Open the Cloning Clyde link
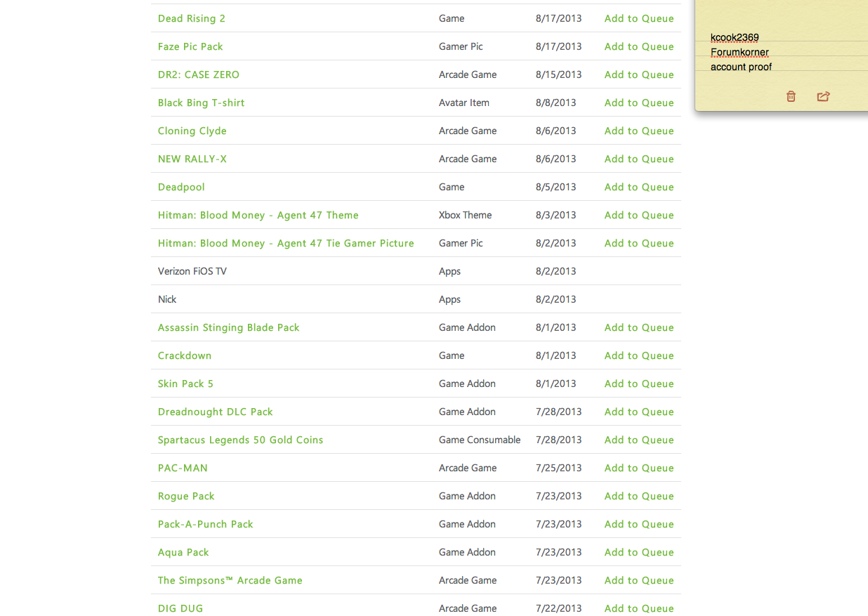868x616 pixels. click(192, 131)
